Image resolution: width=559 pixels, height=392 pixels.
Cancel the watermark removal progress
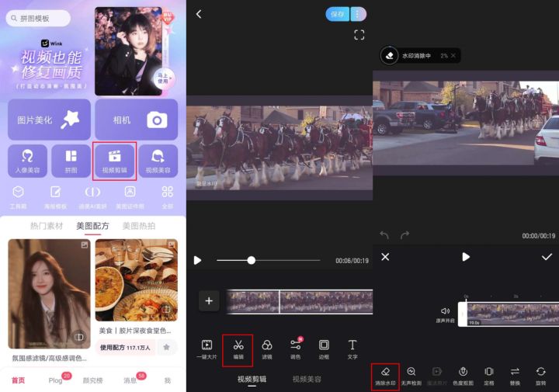[453, 56]
